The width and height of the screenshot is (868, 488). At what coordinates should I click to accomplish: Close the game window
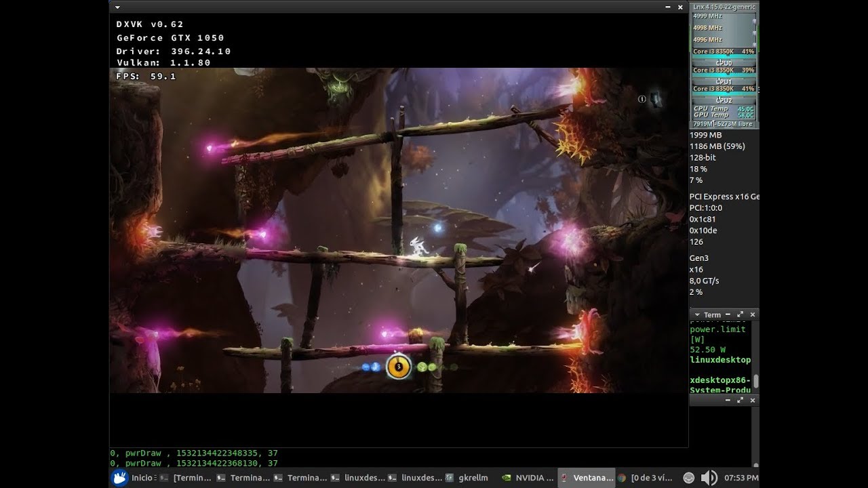[x=680, y=7]
